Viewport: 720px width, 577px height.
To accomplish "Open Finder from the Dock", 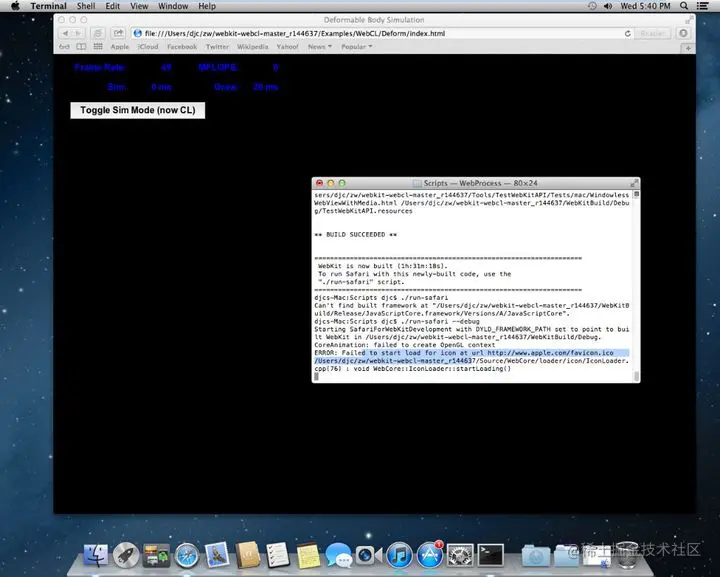I will click(96, 555).
